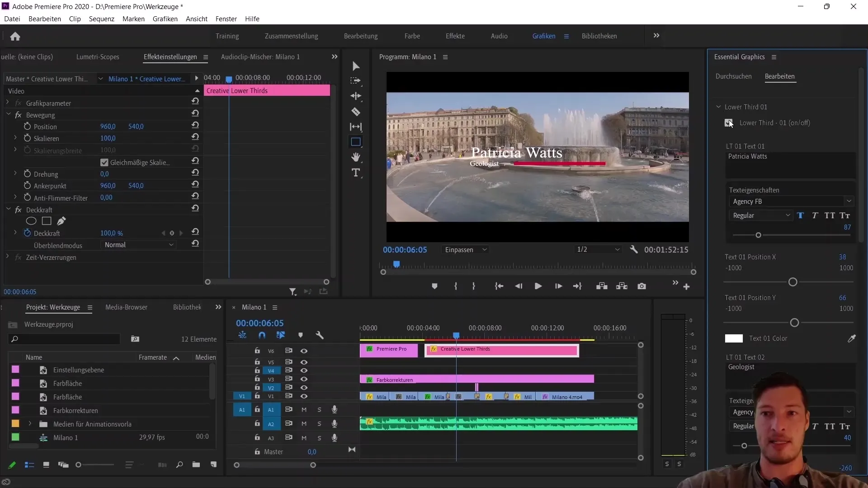
Task: Open the Text 01 Color white swatch
Action: tap(734, 338)
